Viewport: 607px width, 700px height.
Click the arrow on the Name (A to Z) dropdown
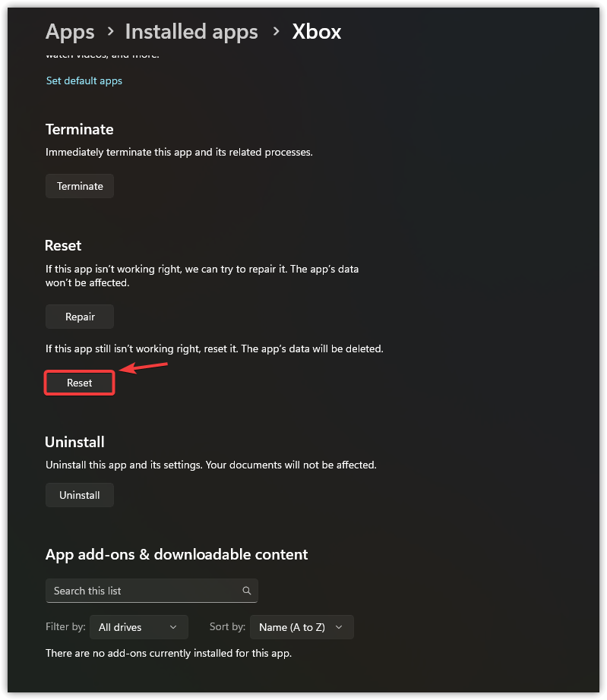coord(339,627)
